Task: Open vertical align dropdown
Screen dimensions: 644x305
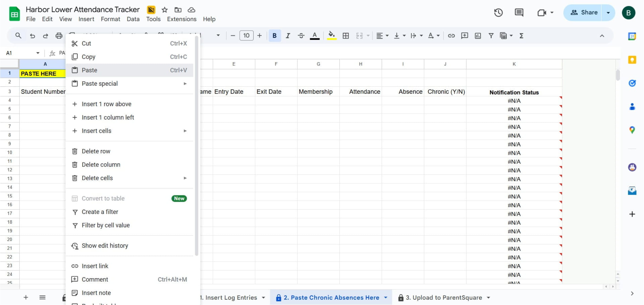Action: 400,36
